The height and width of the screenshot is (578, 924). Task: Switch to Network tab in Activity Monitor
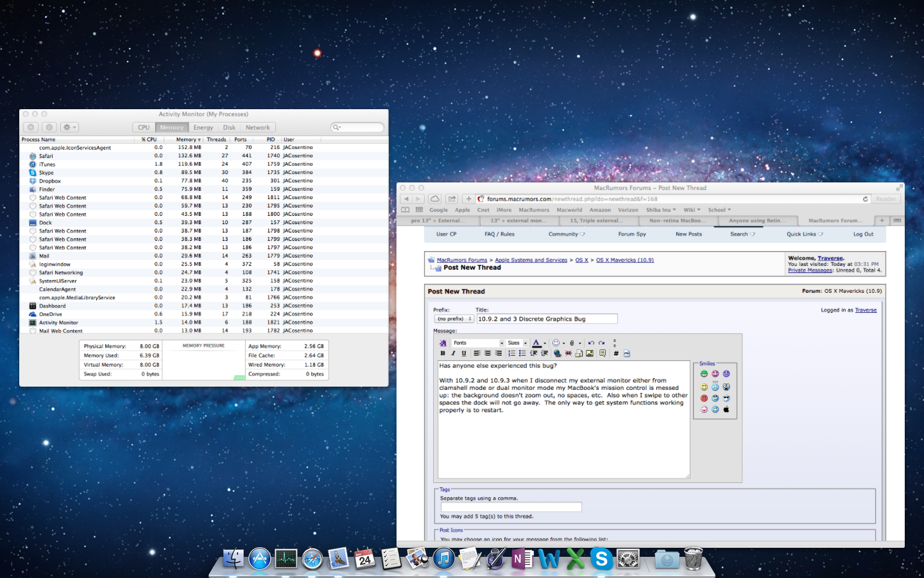(258, 127)
